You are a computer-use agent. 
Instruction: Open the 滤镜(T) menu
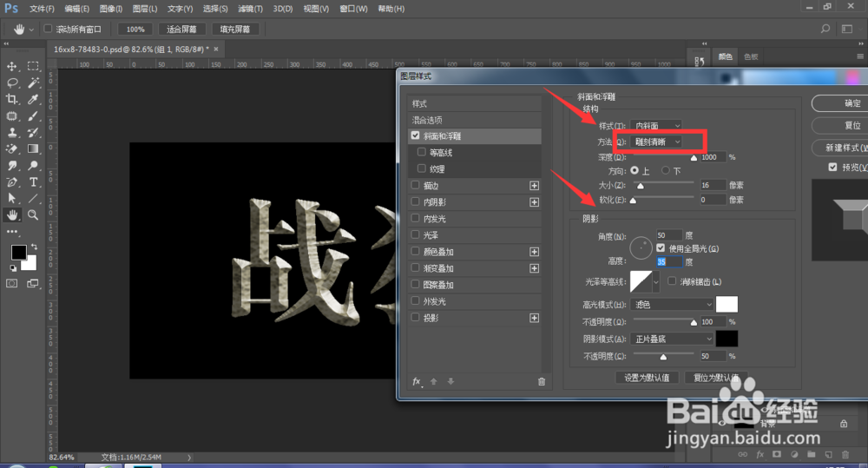click(250, 9)
